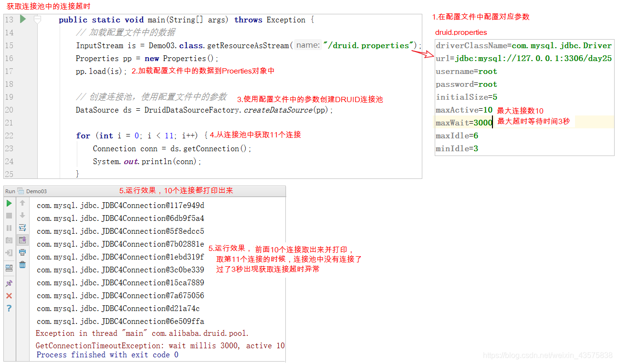Collapse main method via fold marker at line 13
Screen dimensions: 617x364
pos(38,20)
